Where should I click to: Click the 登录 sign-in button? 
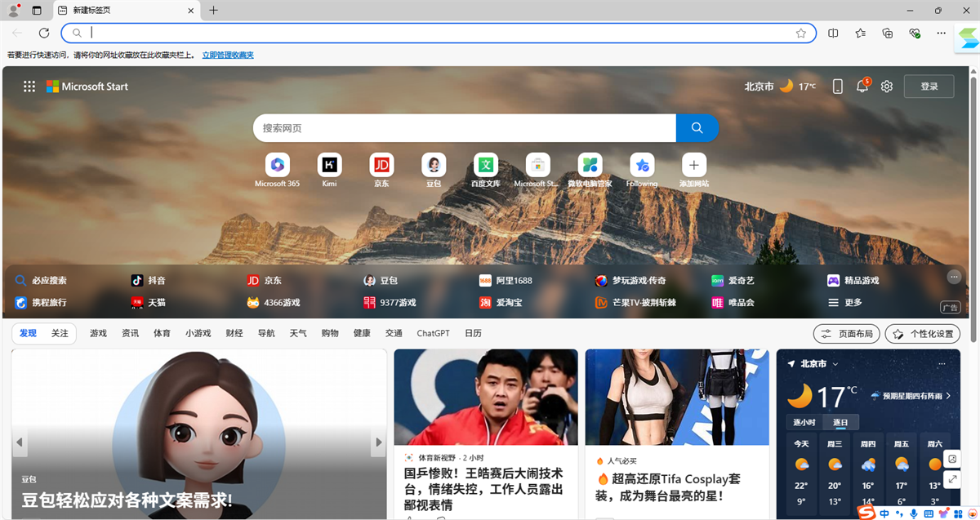[929, 87]
